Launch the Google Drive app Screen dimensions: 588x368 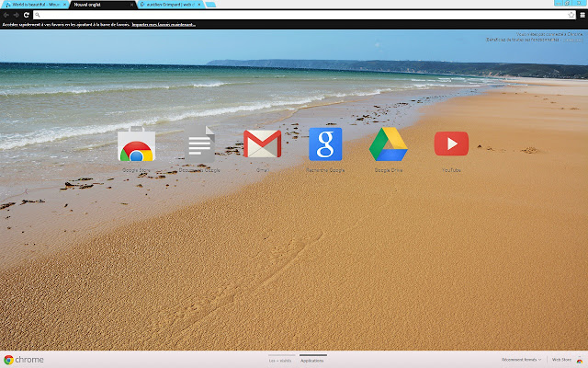point(388,144)
